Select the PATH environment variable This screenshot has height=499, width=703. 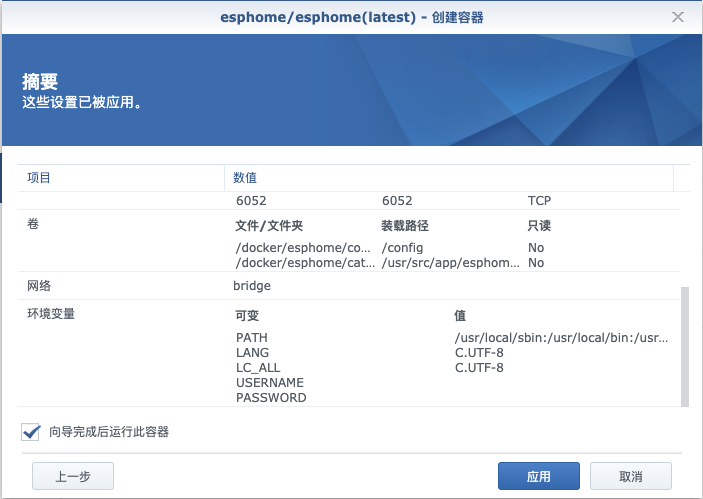(x=252, y=338)
